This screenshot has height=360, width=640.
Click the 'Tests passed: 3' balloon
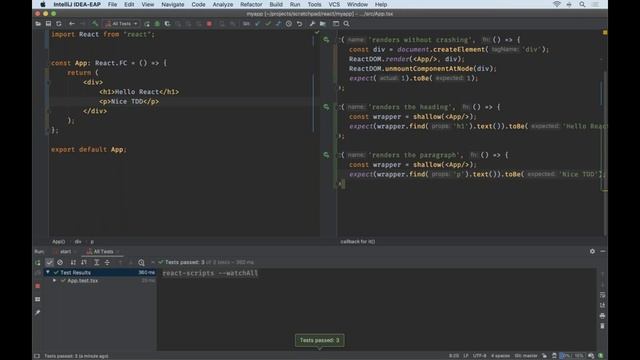tap(320, 340)
